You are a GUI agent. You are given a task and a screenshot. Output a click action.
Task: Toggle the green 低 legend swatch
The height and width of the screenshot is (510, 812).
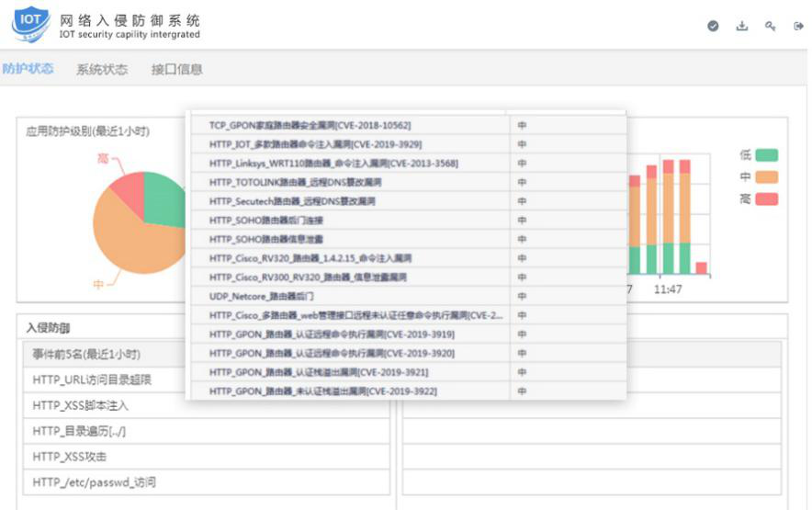tap(767, 155)
